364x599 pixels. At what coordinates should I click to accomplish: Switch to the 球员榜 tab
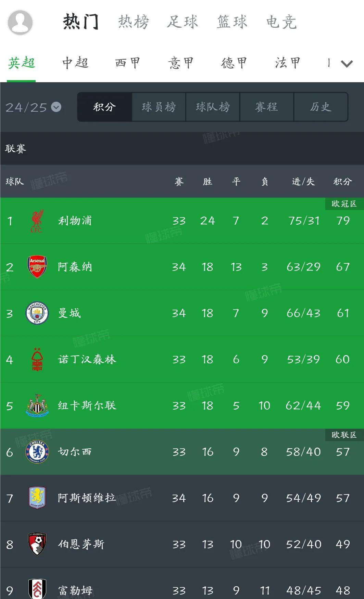(x=159, y=107)
